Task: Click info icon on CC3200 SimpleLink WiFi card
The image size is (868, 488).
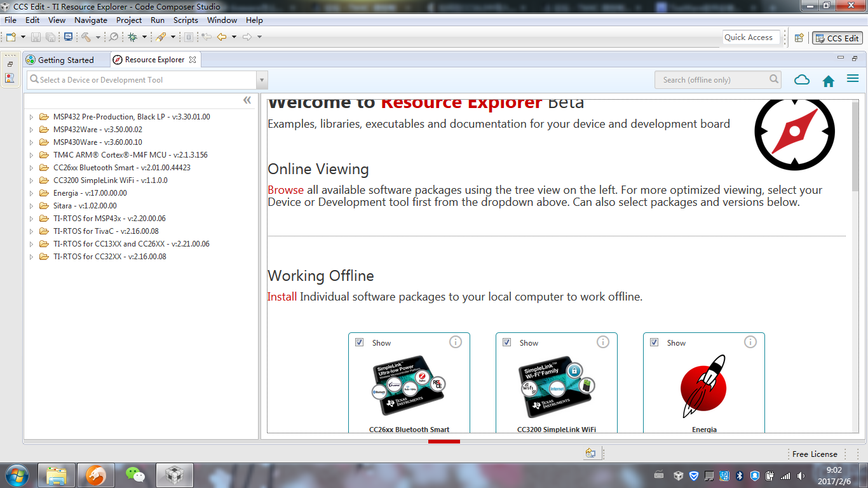Action: (x=603, y=342)
